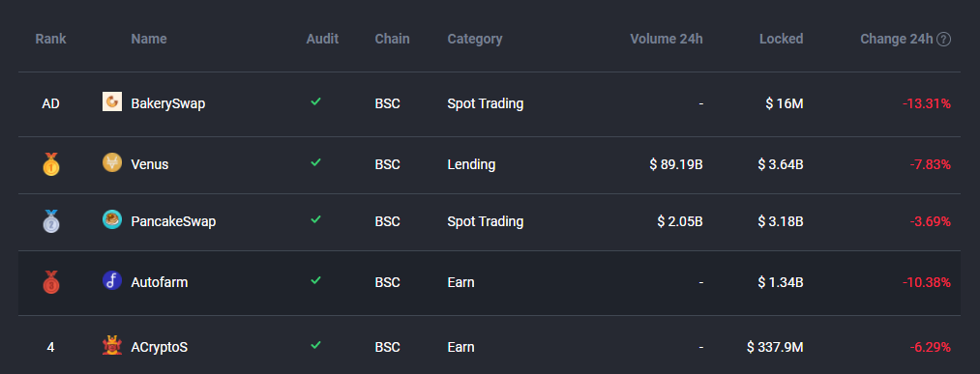Click the bronze medal rank icon
This screenshot has width=980, height=374.
(50, 282)
